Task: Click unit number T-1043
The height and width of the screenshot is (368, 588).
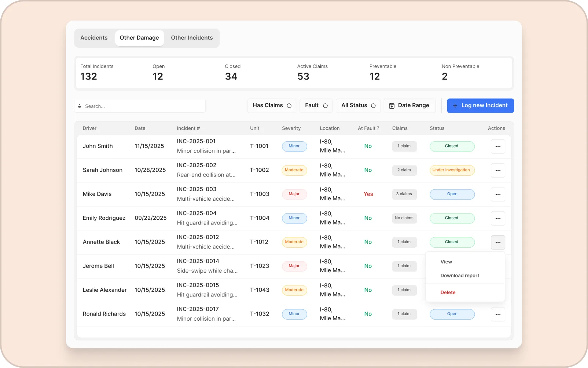Action: 260,290
